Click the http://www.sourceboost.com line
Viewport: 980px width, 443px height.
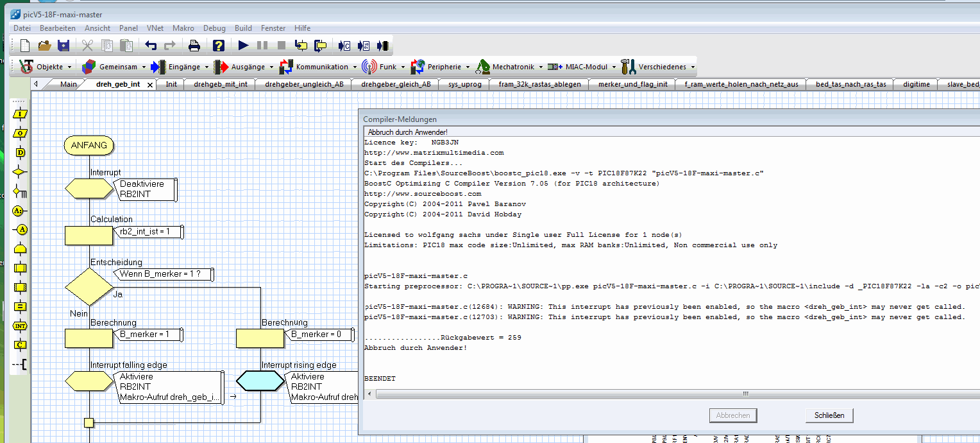pos(423,194)
